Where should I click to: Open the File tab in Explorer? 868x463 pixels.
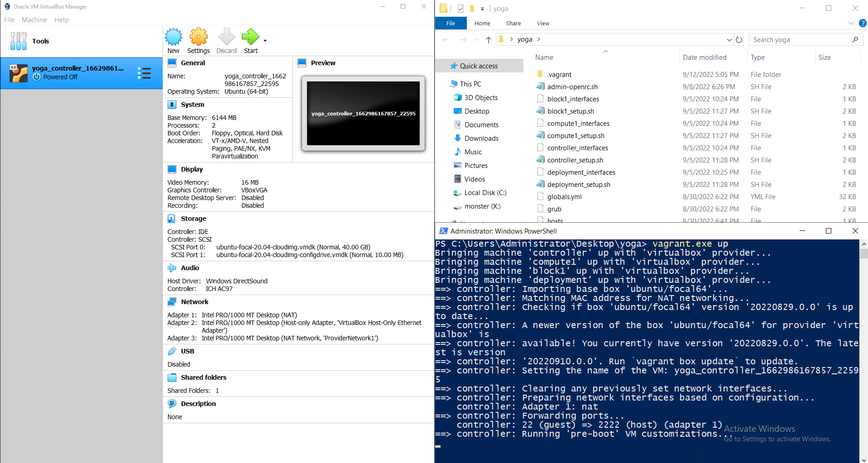point(451,24)
